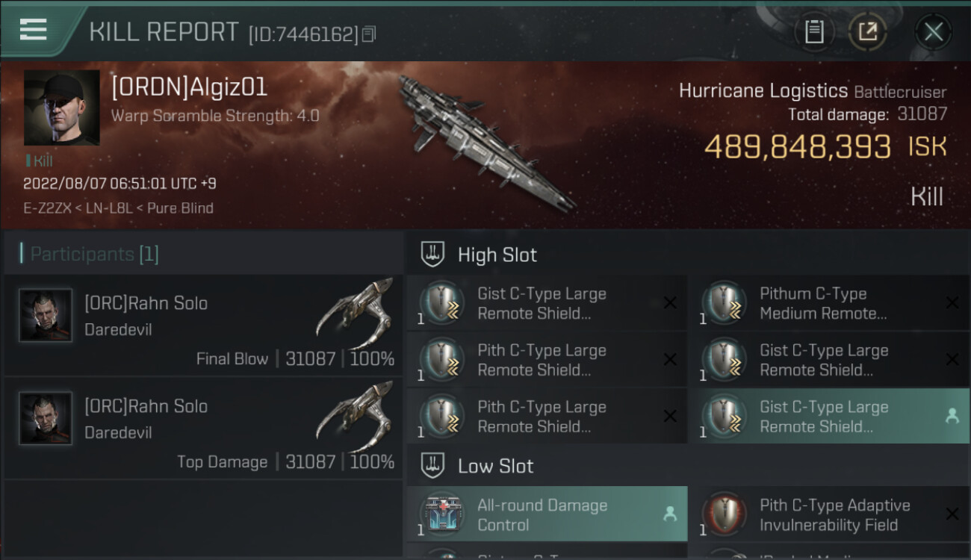Click the person marker on All-round Damage Control row

tap(670, 514)
